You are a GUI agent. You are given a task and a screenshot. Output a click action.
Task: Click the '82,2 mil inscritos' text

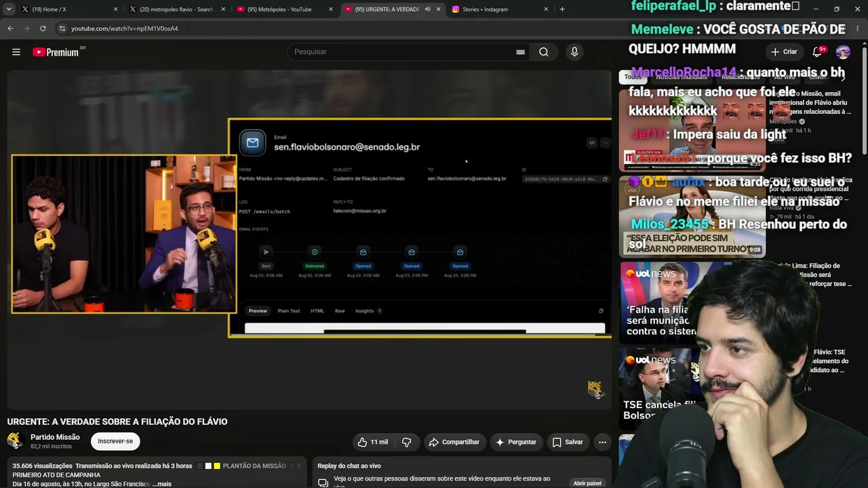coord(51,447)
